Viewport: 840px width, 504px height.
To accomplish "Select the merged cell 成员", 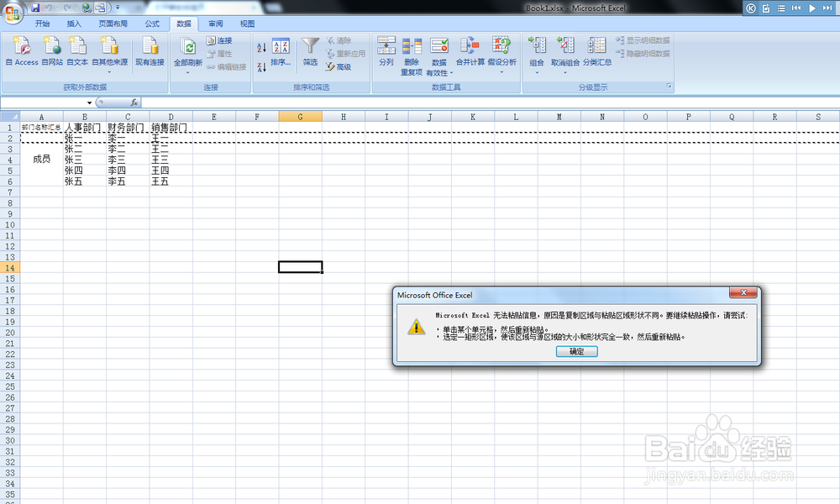I will pyautogui.click(x=42, y=160).
